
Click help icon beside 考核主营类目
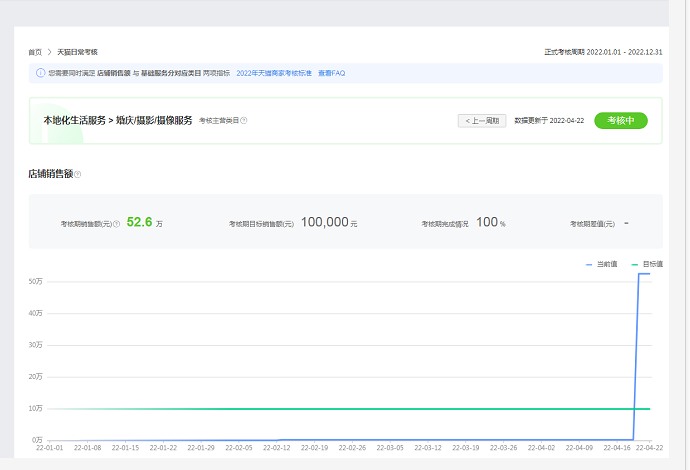pyautogui.click(x=244, y=121)
